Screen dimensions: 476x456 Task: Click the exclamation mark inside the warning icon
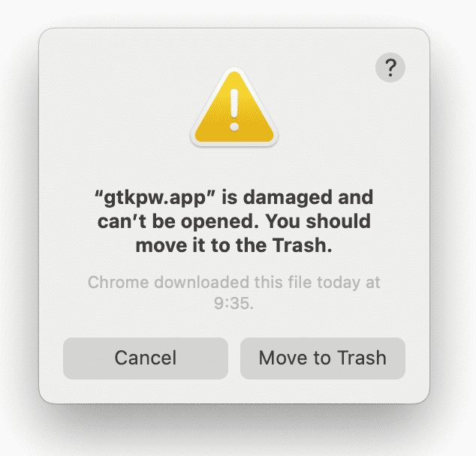234,110
